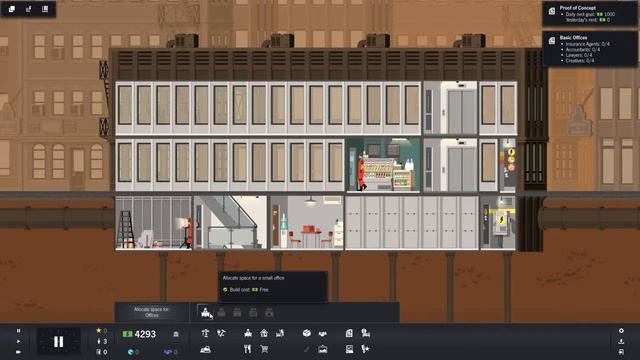Click the convenience store room

pyautogui.click(x=383, y=164)
